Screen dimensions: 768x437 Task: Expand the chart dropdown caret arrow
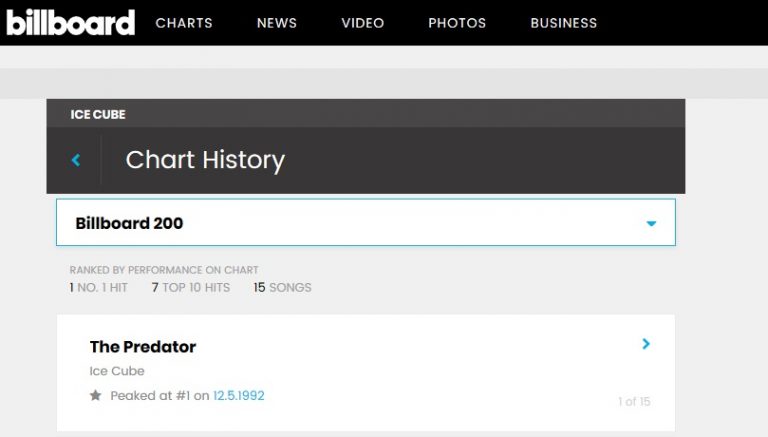click(651, 224)
